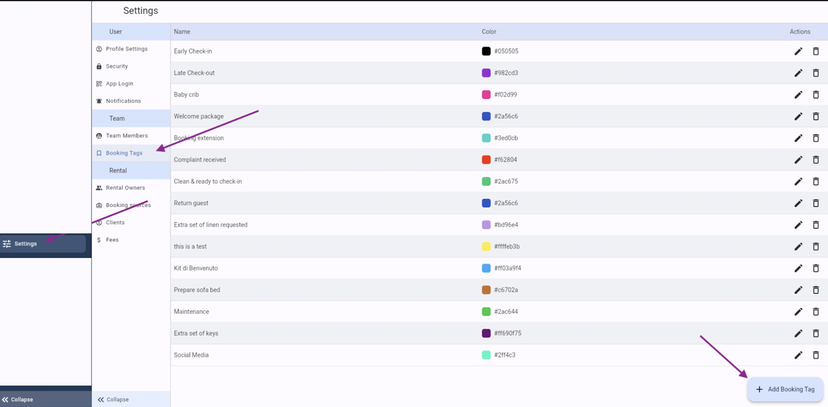828x407 pixels.
Task: Edit the Return guest tag
Action: [798, 203]
